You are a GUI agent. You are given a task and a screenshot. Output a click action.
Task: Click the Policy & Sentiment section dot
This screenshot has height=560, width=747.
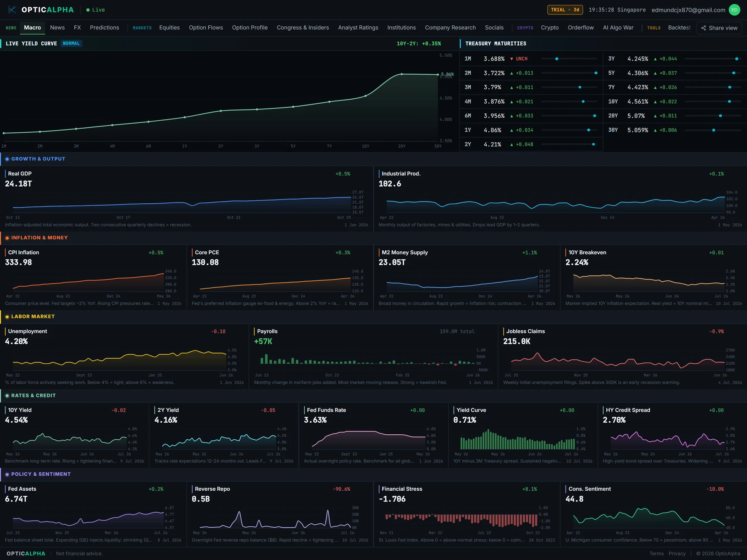click(x=7, y=474)
